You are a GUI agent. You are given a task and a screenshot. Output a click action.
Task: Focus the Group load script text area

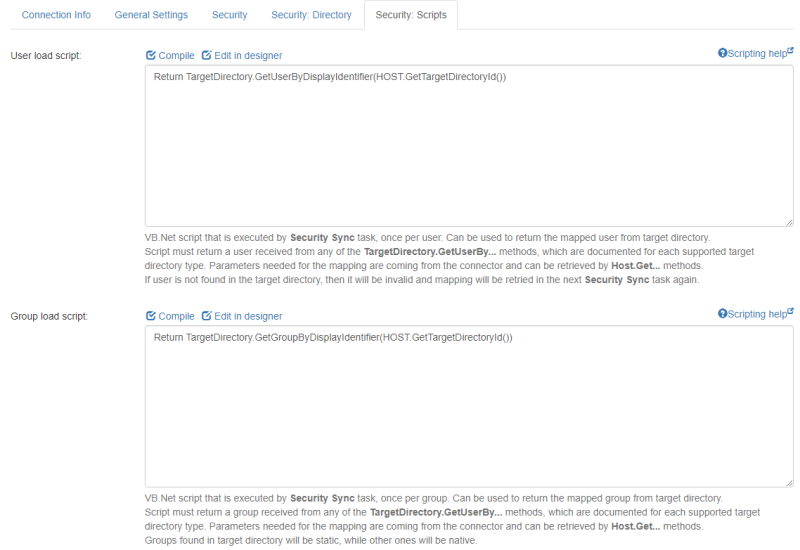[x=469, y=407]
